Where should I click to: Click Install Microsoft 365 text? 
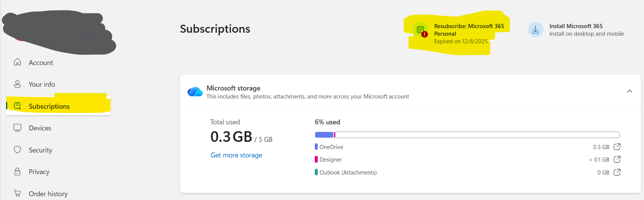click(576, 26)
